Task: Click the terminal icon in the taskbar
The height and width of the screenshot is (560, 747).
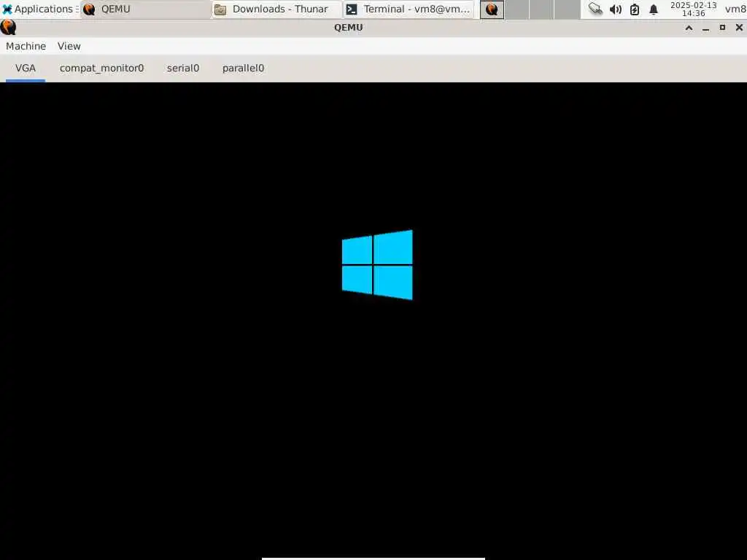Action: [x=352, y=9]
